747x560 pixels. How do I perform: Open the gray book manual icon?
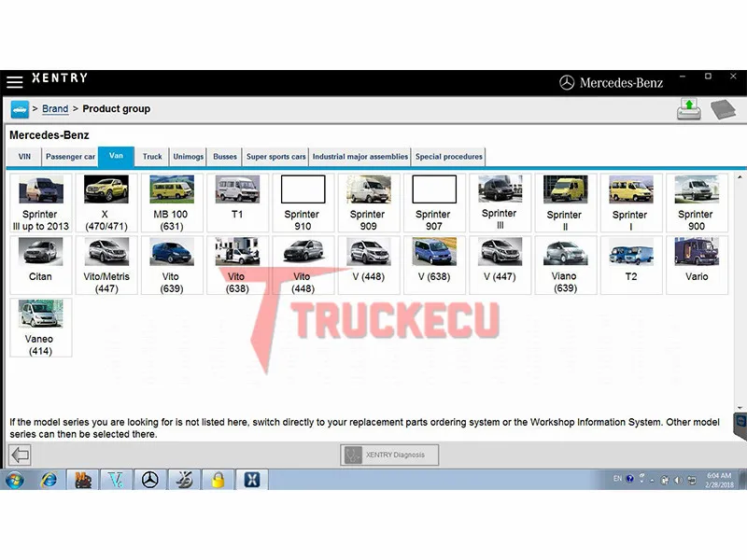pos(723,109)
